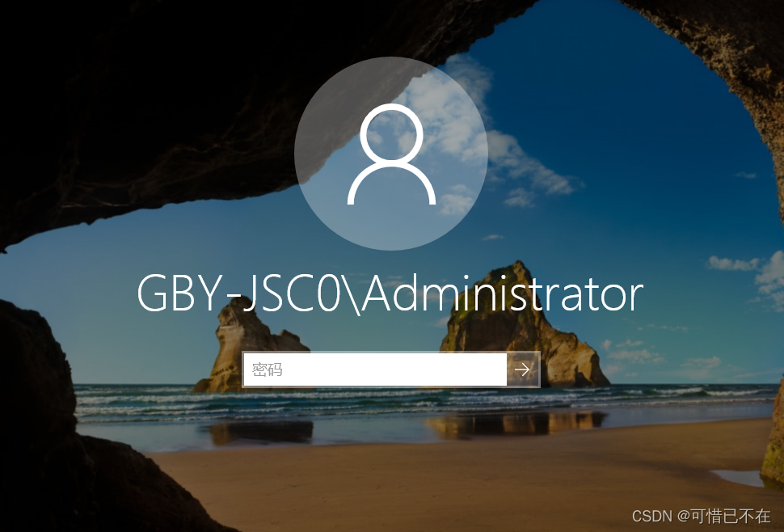Click the user avatar silhouette icon
The height and width of the screenshot is (532, 784).
coord(391,154)
